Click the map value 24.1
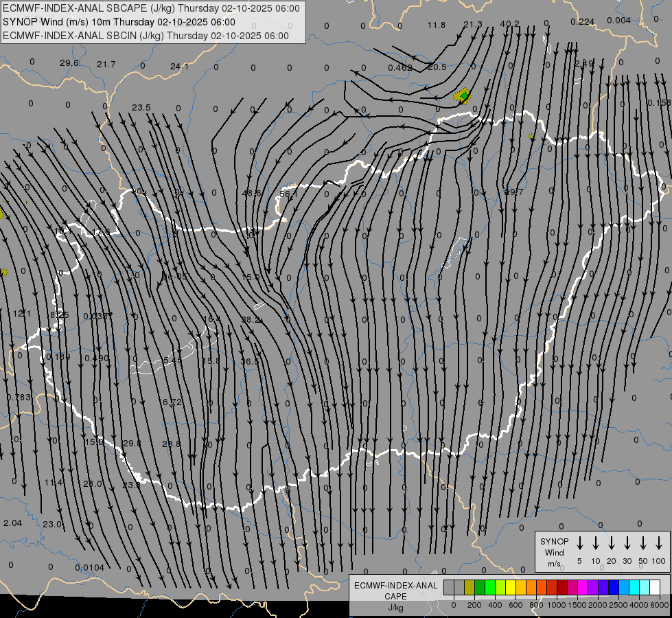 [x=179, y=67]
